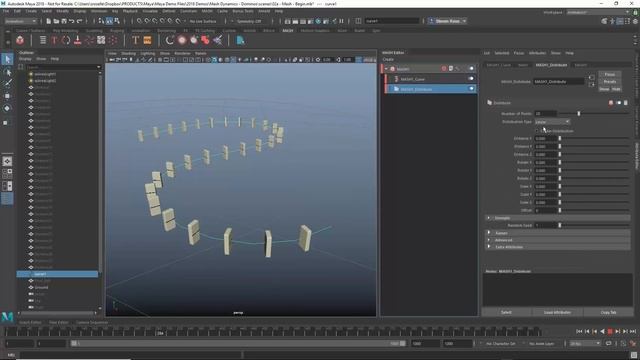Click the lines list shelf icon

tap(42, 40)
